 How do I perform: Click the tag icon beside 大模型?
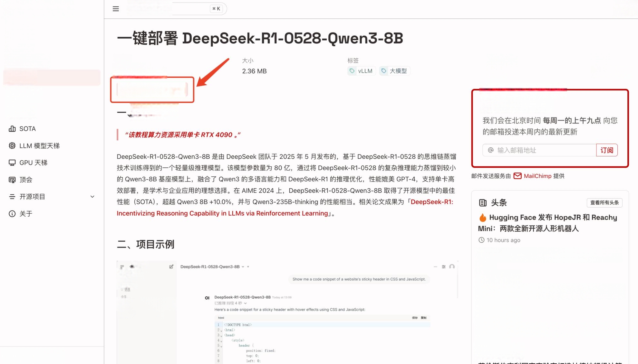[384, 71]
